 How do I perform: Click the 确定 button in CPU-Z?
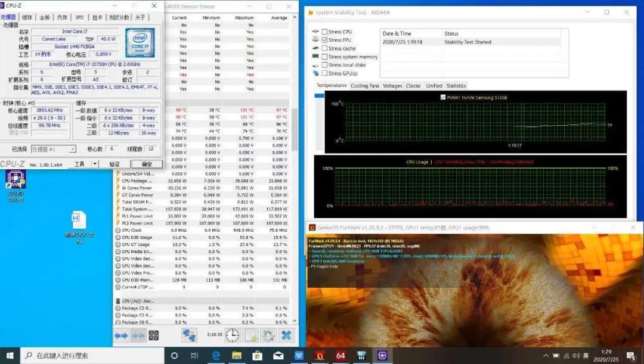(x=147, y=164)
